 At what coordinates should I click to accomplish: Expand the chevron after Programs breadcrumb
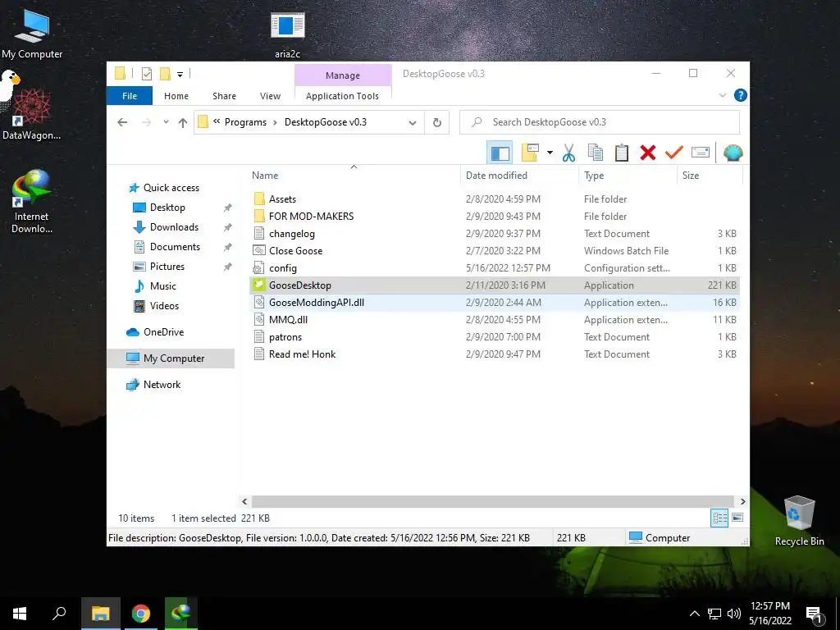tap(275, 122)
